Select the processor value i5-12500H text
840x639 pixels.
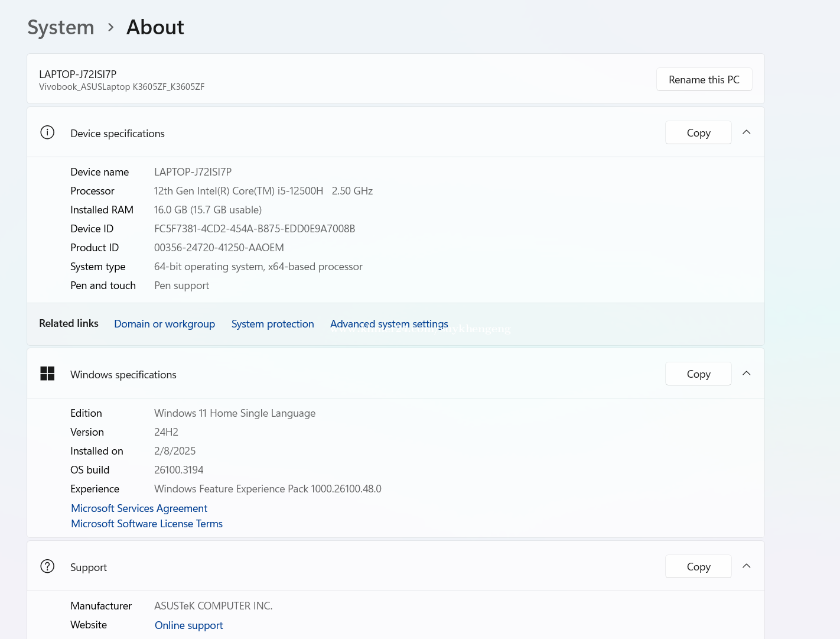[263, 191]
